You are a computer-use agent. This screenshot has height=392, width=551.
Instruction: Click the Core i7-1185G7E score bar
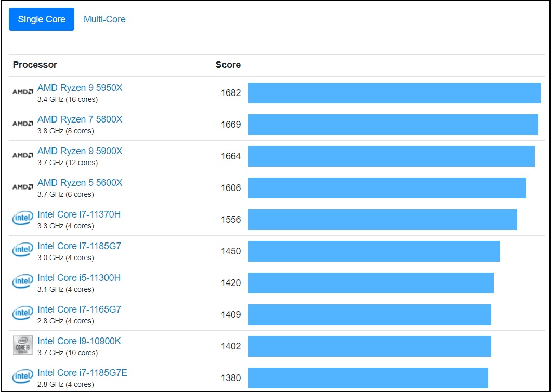[368, 378]
